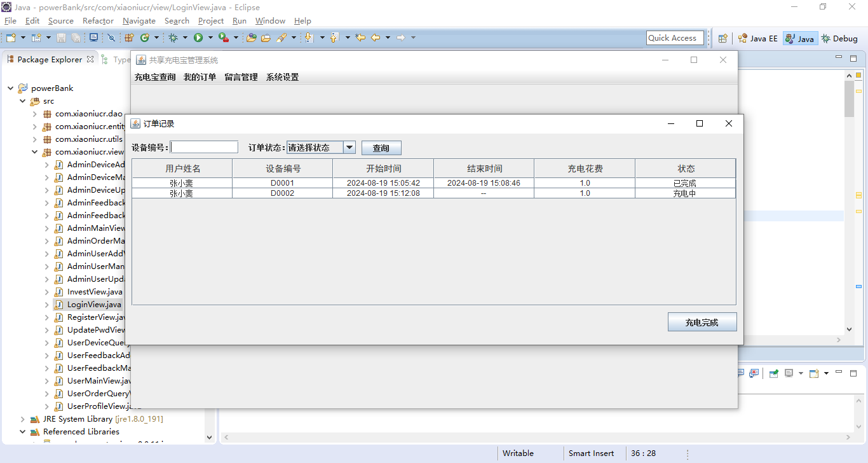Click the Save toolbar icon
868x463 pixels.
tap(61, 38)
